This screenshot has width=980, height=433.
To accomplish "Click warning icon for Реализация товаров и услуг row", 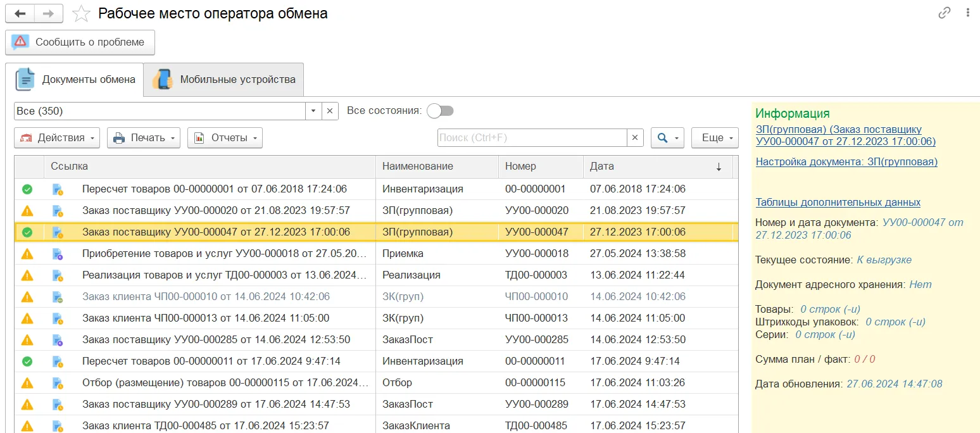I will click(27, 275).
